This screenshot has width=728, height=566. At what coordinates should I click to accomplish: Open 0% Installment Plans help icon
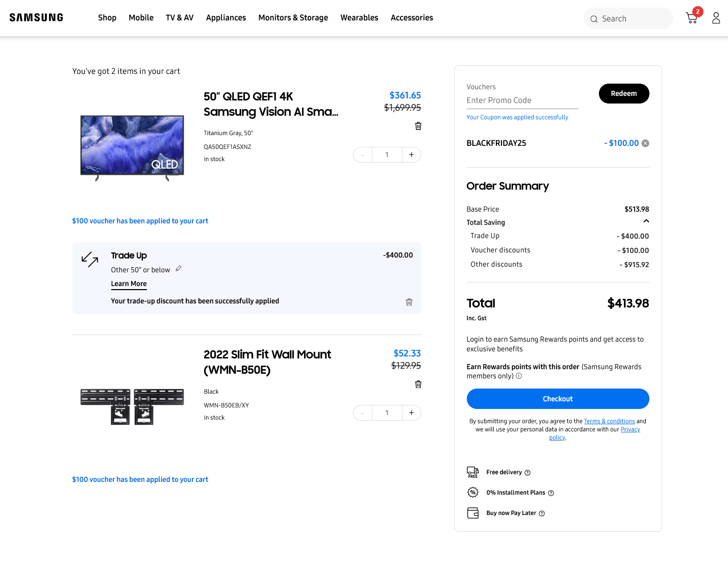pyautogui.click(x=551, y=493)
